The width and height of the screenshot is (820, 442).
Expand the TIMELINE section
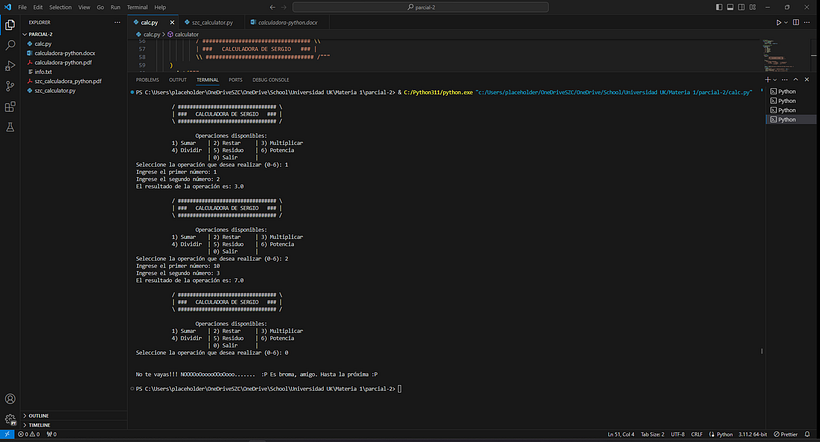[74, 425]
